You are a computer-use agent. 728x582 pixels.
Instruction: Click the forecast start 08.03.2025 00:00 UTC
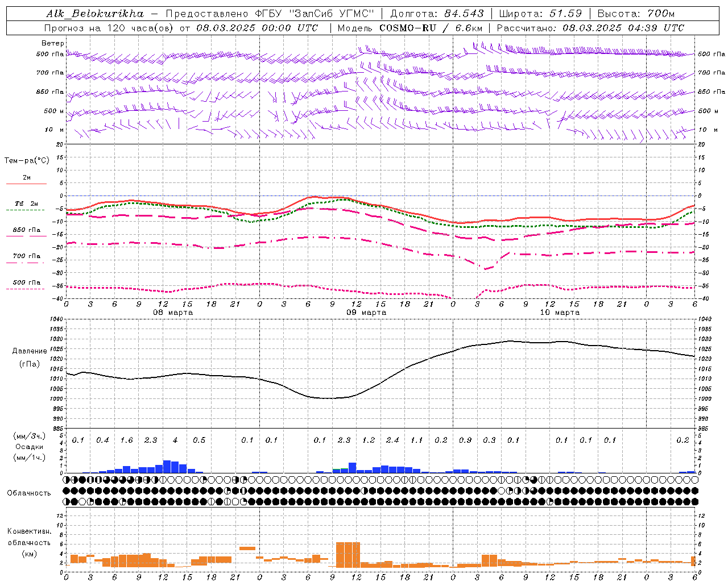tap(257, 28)
